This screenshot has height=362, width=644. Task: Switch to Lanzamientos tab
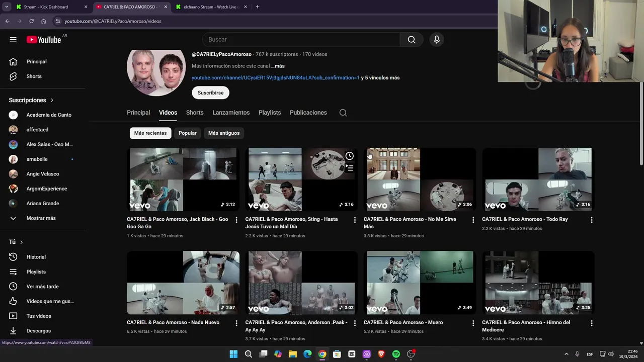click(x=231, y=113)
